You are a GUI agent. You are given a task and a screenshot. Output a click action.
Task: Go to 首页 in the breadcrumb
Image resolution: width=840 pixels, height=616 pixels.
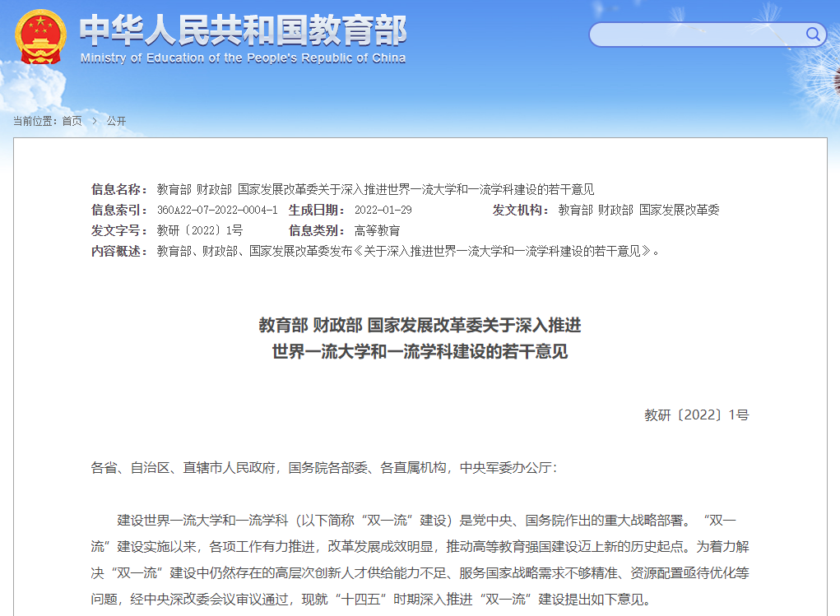pyautogui.click(x=72, y=121)
